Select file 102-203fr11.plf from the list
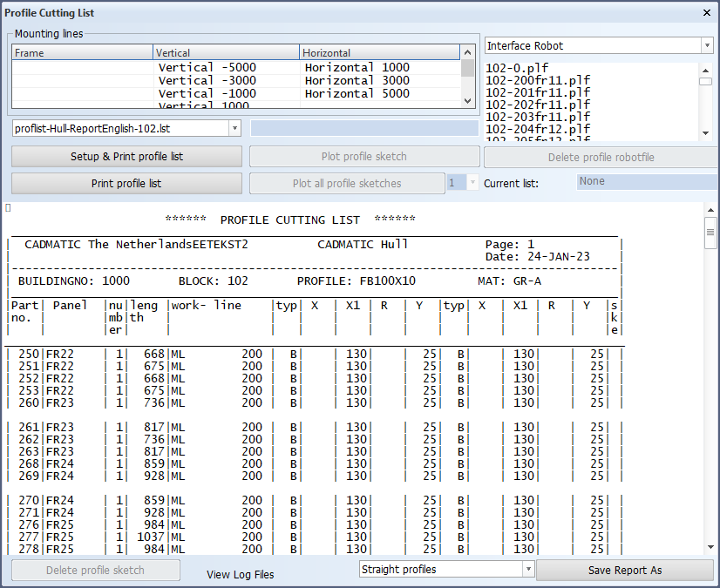This screenshot has width=720, height=588. coord(537,117)
